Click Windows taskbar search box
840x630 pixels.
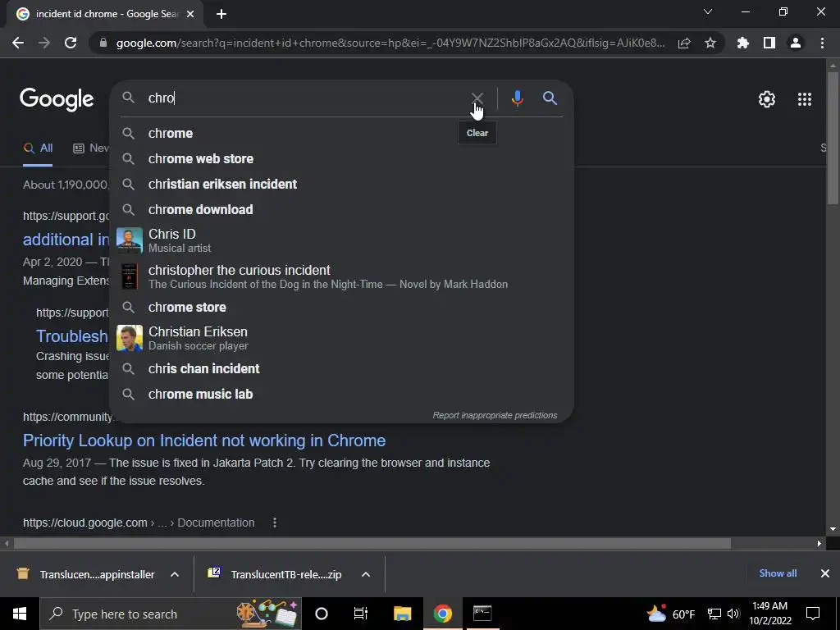click(x=171, y=614)
